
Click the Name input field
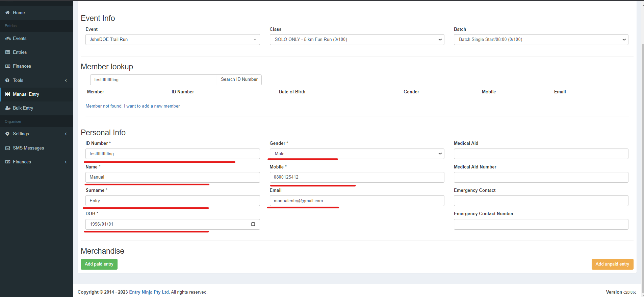coord(173,177)
